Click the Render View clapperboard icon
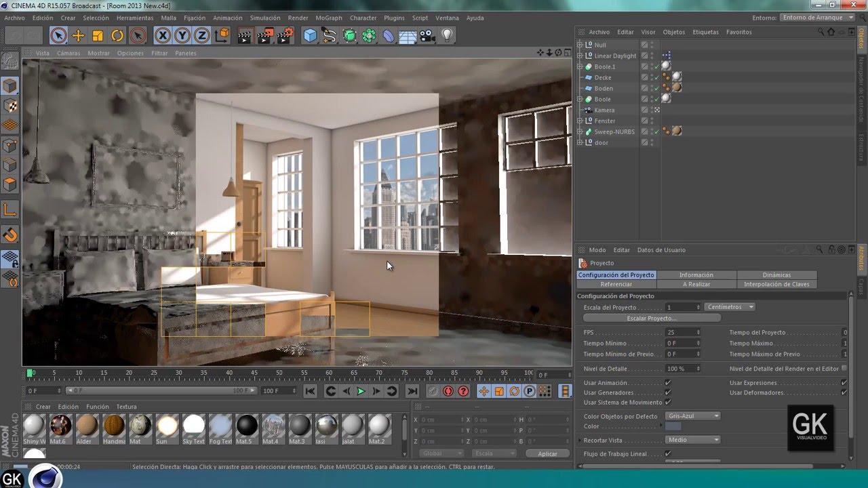Image resolution: width=868 pixels, height=488 pixels. [245, 36]
